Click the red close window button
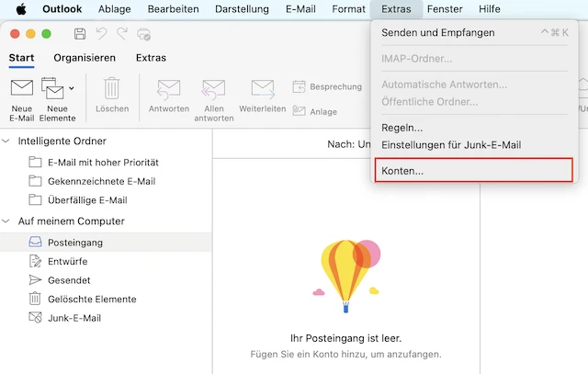Viewport: 588px width, 374px height. (x=15, y=34)
